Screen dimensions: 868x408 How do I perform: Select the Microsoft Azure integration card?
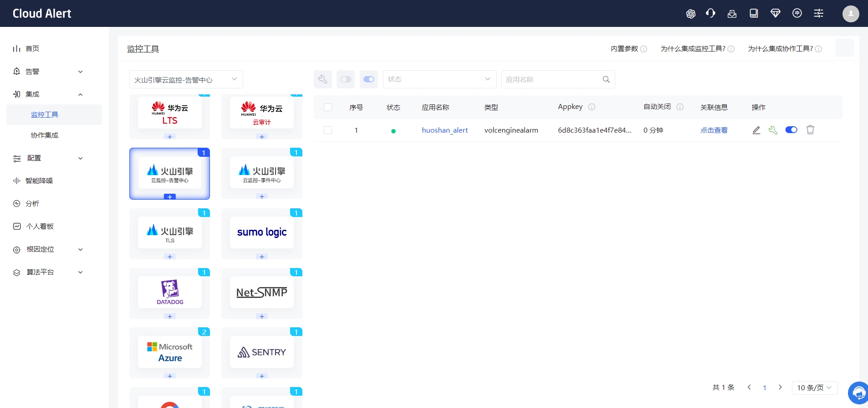click(x=169, y=352)
